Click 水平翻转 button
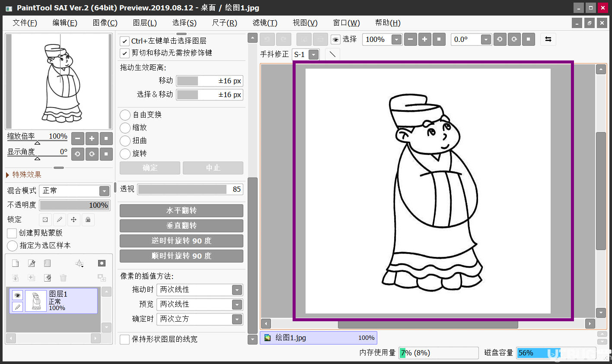 coord(182,211)
